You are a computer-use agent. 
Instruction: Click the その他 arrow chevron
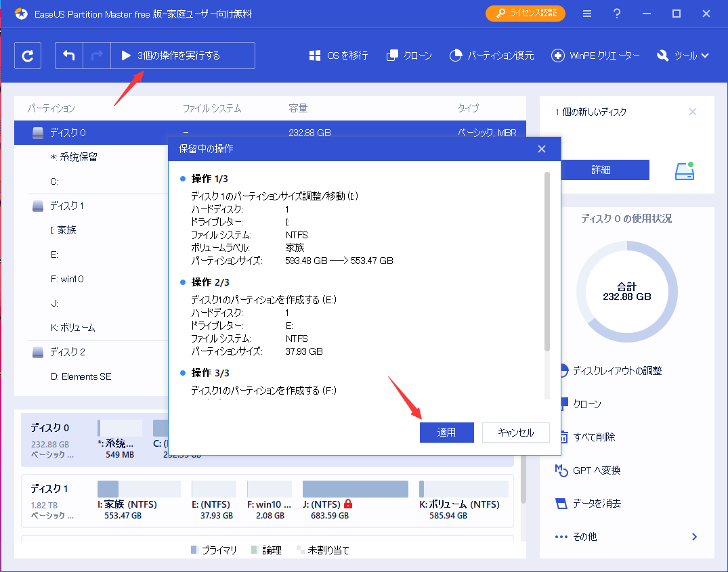click(x=694, y=537)
